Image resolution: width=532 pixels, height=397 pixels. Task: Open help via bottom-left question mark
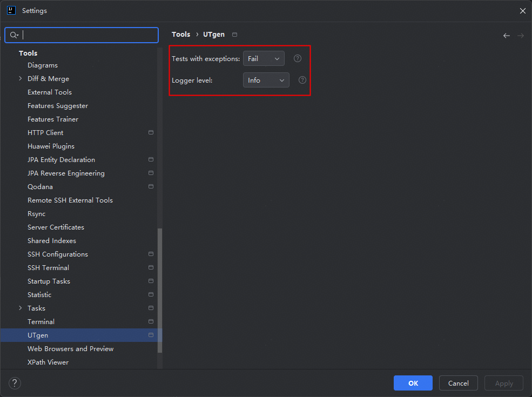point(15,383)
